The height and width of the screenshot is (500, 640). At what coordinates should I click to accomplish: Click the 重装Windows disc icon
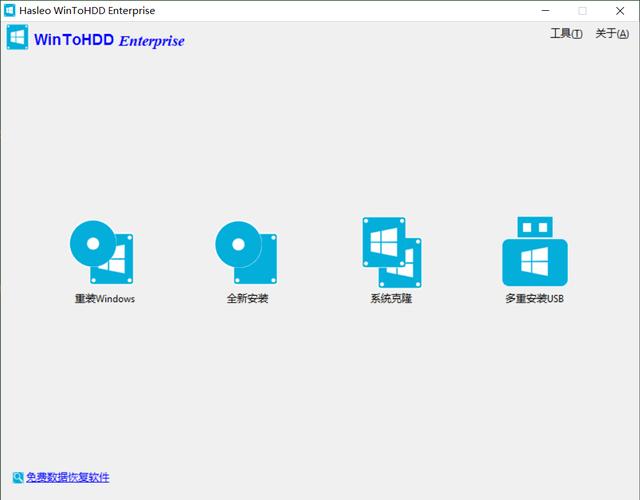(102, 252)
